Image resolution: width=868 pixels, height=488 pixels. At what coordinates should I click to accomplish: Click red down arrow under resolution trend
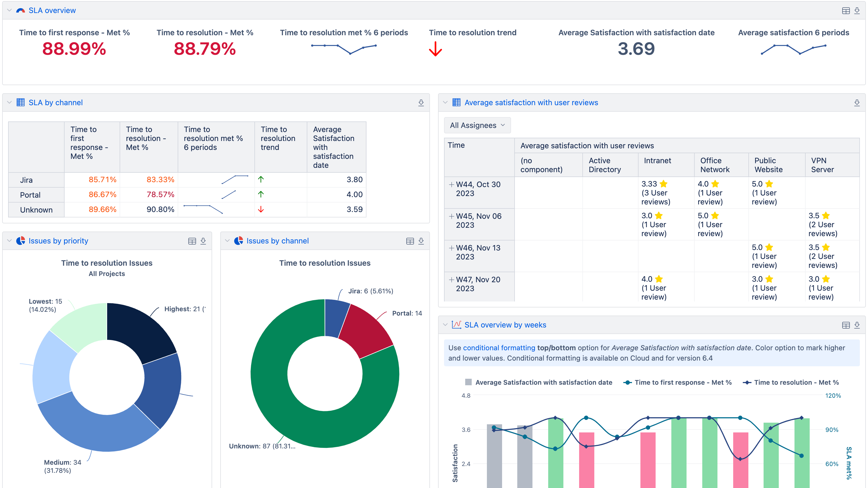coord(435,49)
